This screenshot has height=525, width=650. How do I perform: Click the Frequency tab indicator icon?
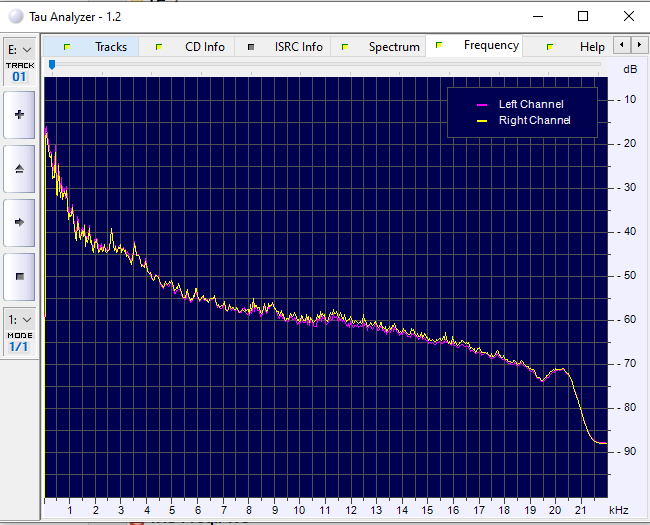(439, 45)
